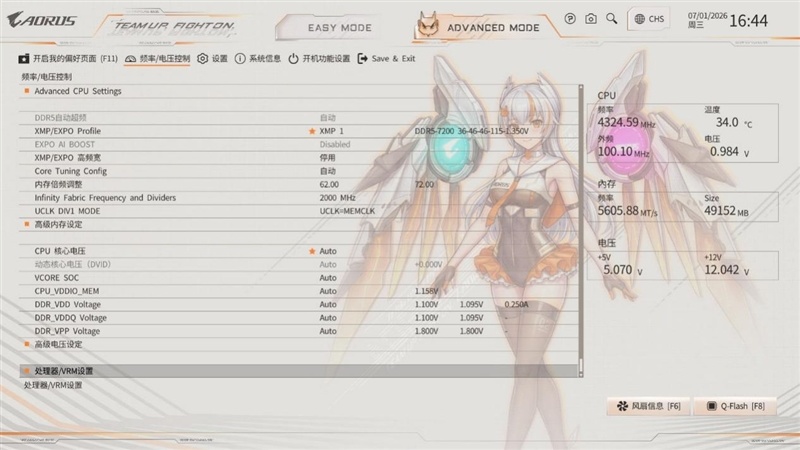Change DDR_VPP Voltage Auto value
The image size is (800, 450).
click(328, 331)
